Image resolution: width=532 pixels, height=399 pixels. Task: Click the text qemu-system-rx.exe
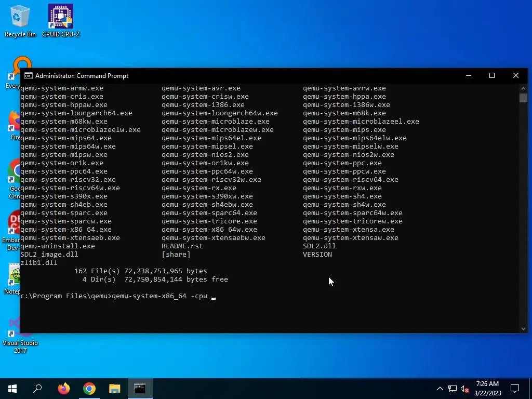pos(199,188)
